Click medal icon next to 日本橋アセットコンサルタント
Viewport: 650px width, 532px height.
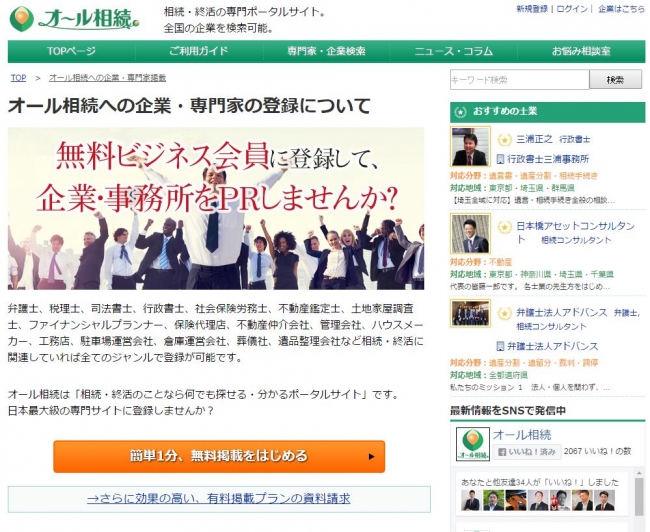tap(504, 227)
